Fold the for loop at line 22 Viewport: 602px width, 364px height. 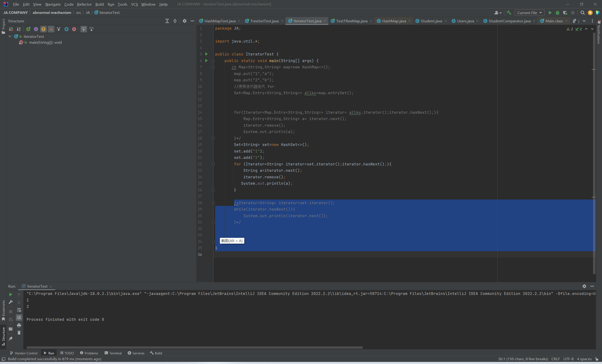pos(213,164)
